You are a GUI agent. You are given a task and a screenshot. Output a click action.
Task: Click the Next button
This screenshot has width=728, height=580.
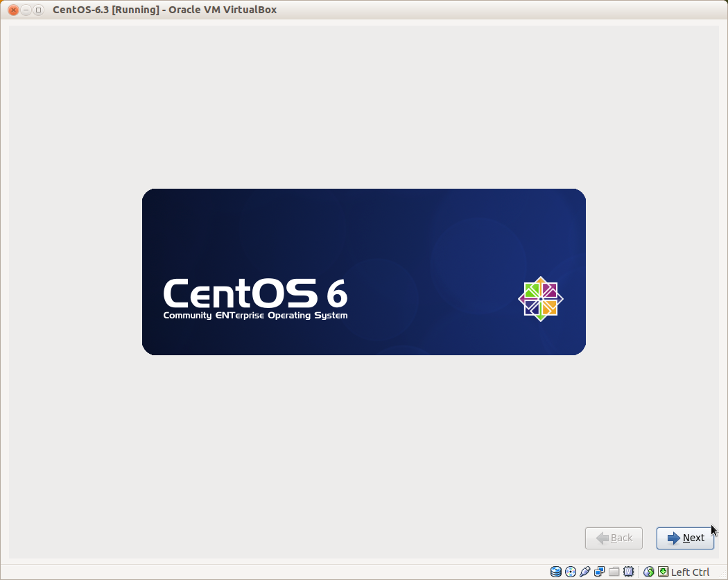[685, 538]
